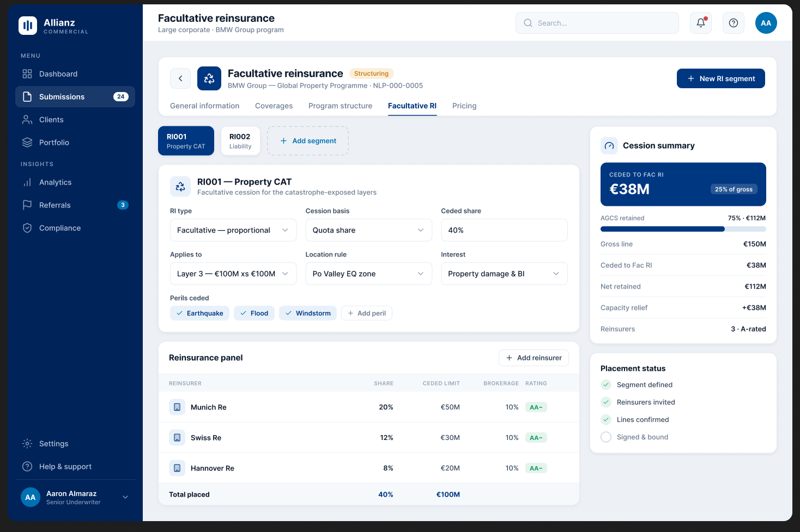Click the RI001 Property CAT section icon

[x=180, y=187]
